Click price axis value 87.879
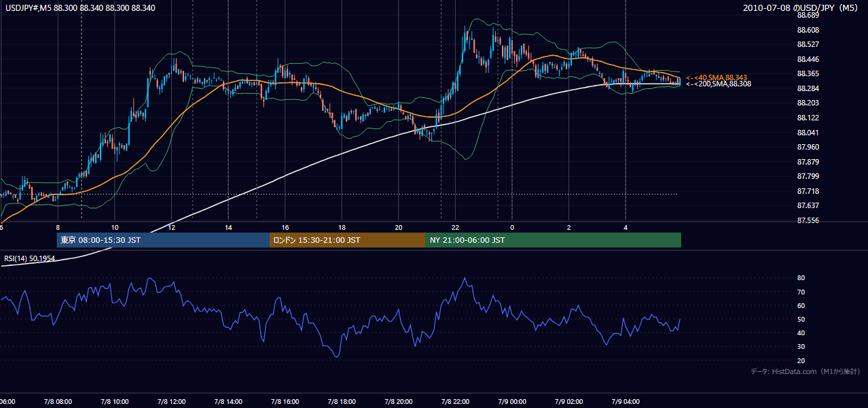This screenshot has height=408, width=868. point(808,162)
